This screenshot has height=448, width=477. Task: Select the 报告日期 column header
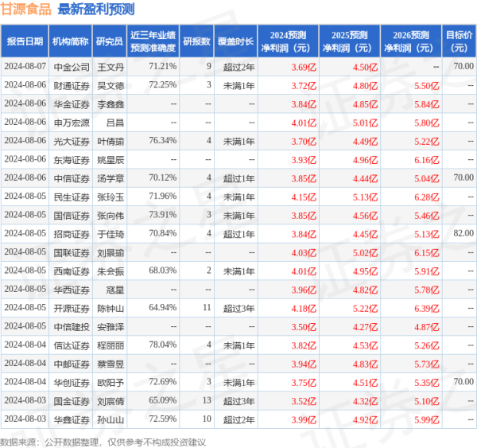coord(25,41)
